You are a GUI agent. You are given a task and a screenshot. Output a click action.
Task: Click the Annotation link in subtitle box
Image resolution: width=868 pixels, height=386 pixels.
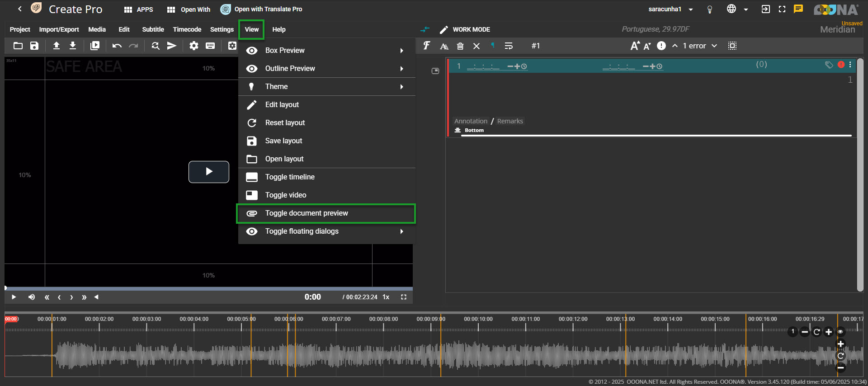(x=471, y=121)
